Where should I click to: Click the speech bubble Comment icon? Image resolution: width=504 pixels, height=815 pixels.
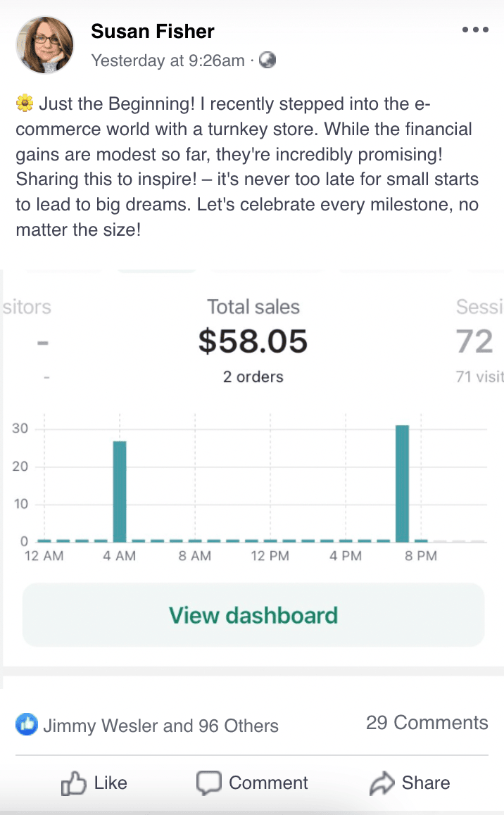208,783
